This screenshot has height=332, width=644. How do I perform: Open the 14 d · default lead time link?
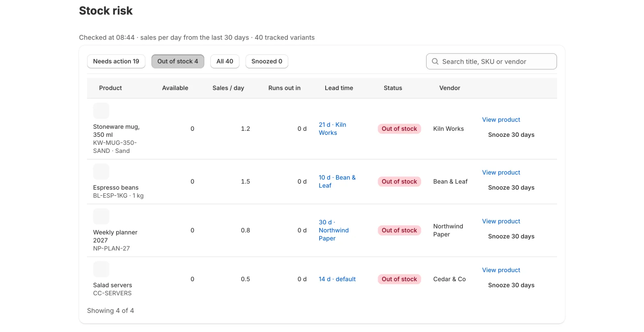[337, 279]
